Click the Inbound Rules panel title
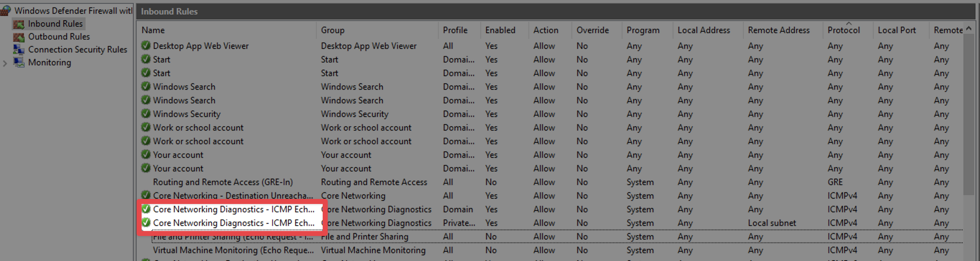The height and width of the screenshot is (261, 980). tap(169, 11)
